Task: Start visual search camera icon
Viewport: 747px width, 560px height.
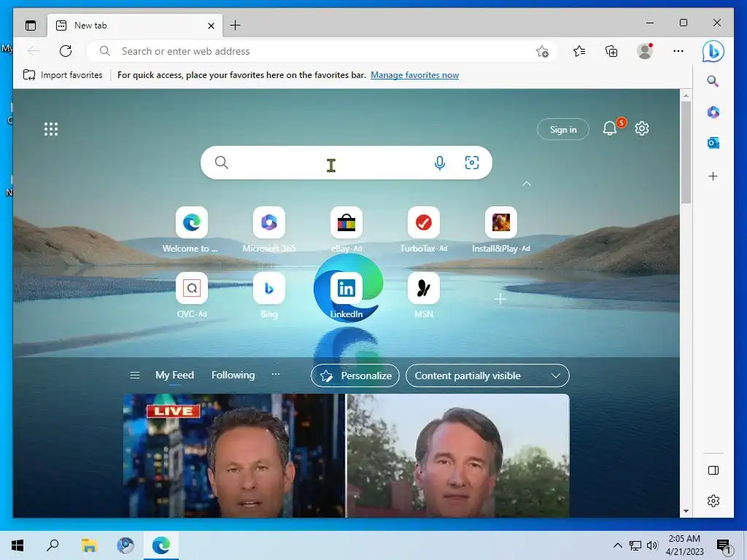Action: [472, 163]
